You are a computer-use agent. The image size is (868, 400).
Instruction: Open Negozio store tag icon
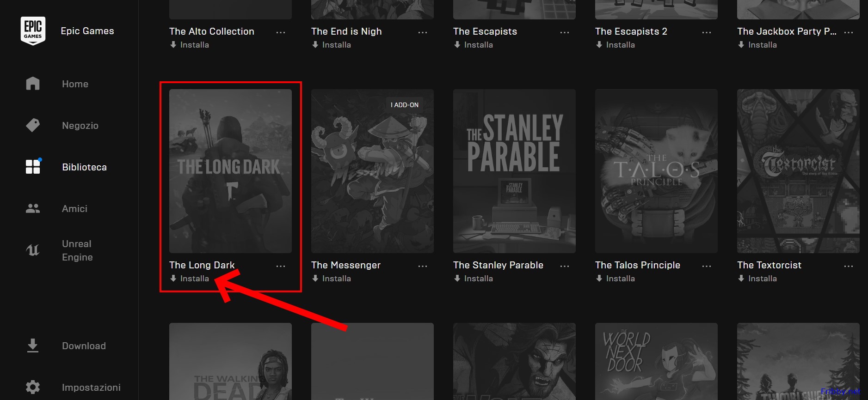click(33, 125)
